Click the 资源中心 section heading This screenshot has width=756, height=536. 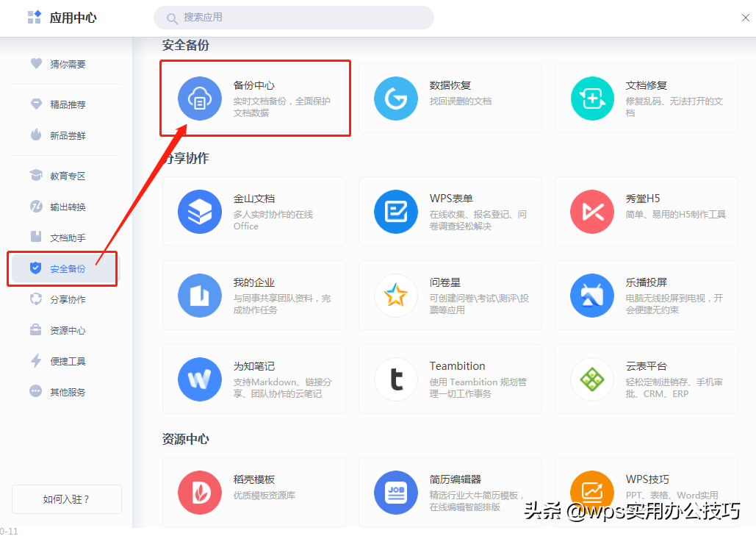click(186, 439)
